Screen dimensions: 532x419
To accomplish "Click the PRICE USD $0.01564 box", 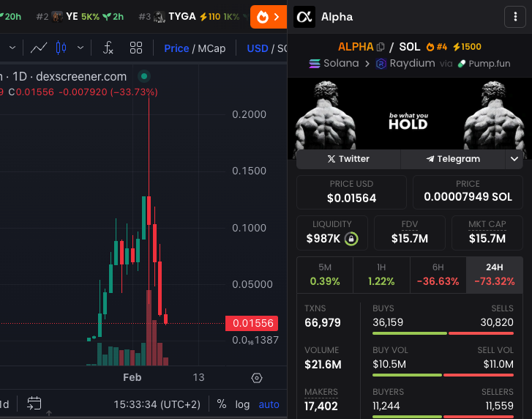I will [x=351, y=192].
